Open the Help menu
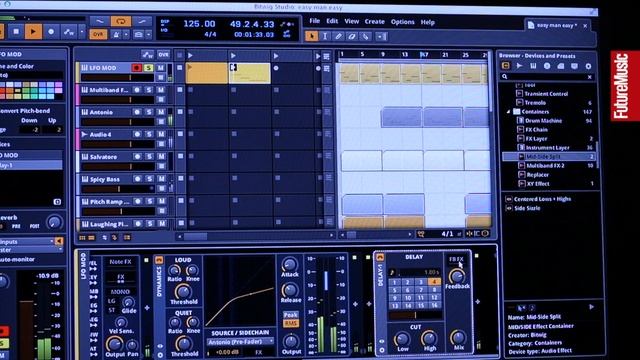This screenshot has width=640, height=360. click(x=427, y=22)
